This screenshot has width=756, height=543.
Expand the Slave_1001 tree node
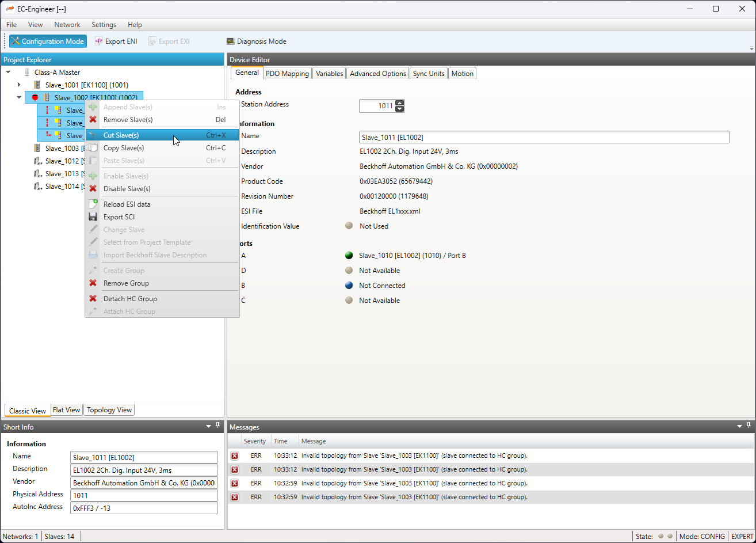[x=19, y=85]
